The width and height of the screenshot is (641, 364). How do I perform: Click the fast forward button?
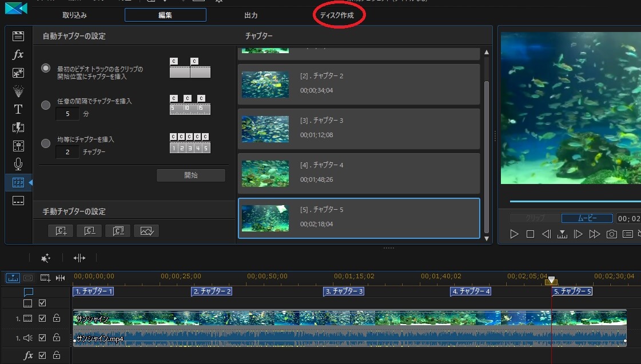coord(594,234)
